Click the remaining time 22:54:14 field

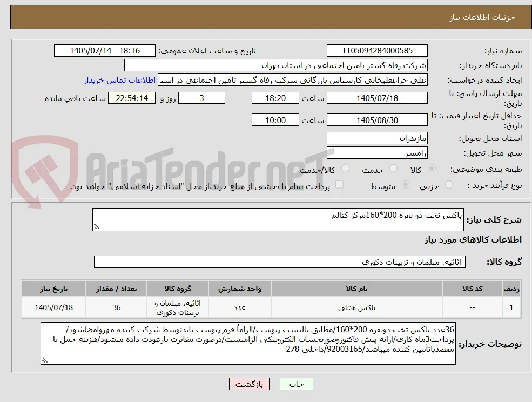point(132,98)
